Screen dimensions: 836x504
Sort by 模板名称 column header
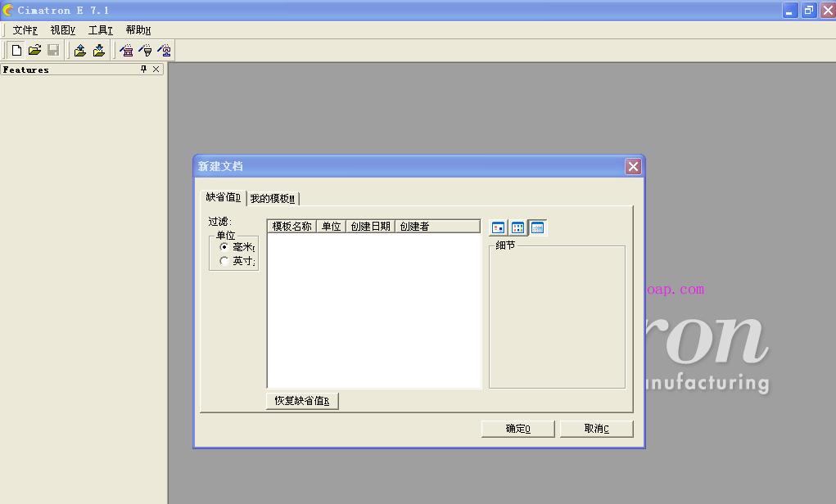click(x=291, y=227)
